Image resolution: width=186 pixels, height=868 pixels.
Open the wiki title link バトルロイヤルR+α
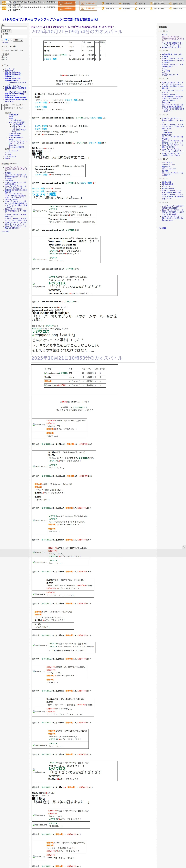(x=50, y=19)
